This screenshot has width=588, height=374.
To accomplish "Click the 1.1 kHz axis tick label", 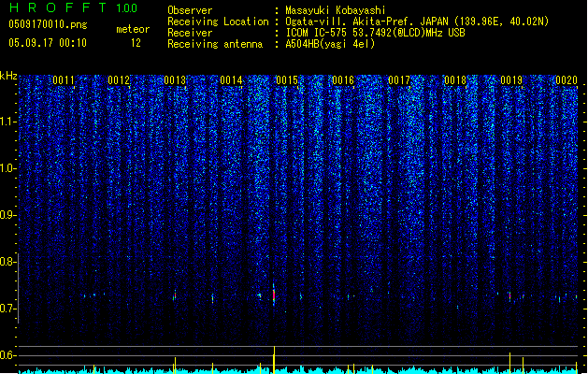I will tap(8, 122).
